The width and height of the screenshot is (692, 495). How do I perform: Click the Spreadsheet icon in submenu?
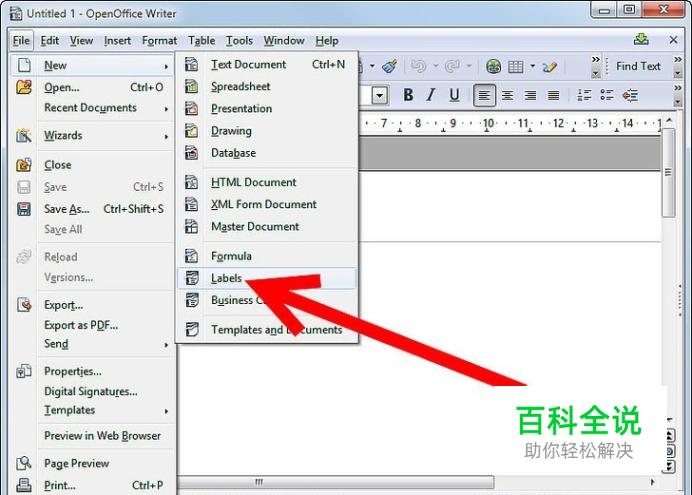191,86
